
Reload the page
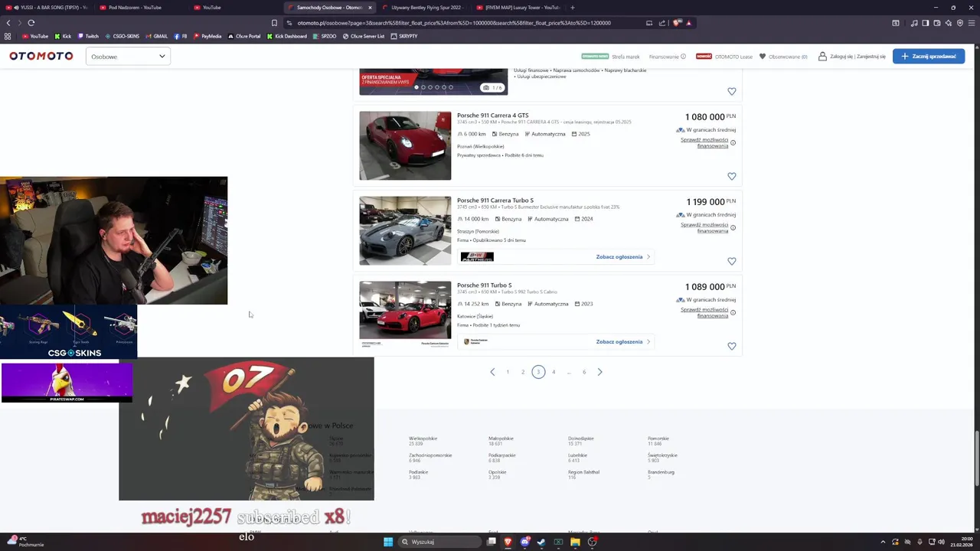pos(31,23)
